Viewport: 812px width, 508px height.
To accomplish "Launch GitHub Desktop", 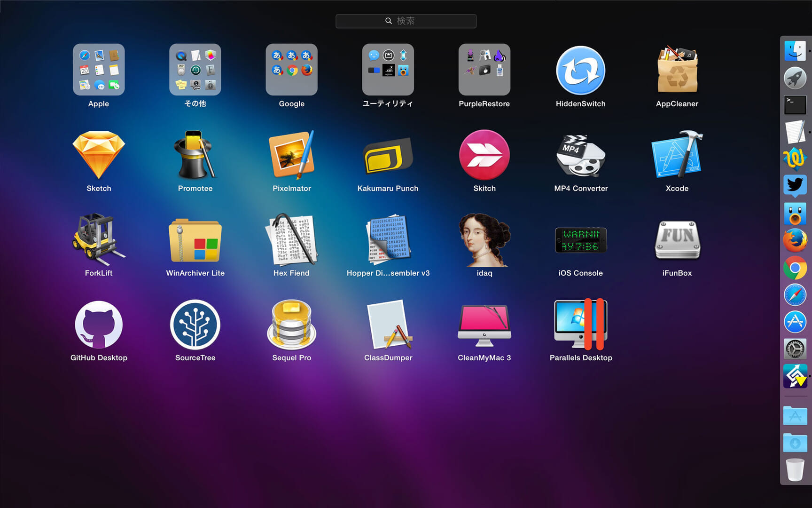I will pos(99,325).
